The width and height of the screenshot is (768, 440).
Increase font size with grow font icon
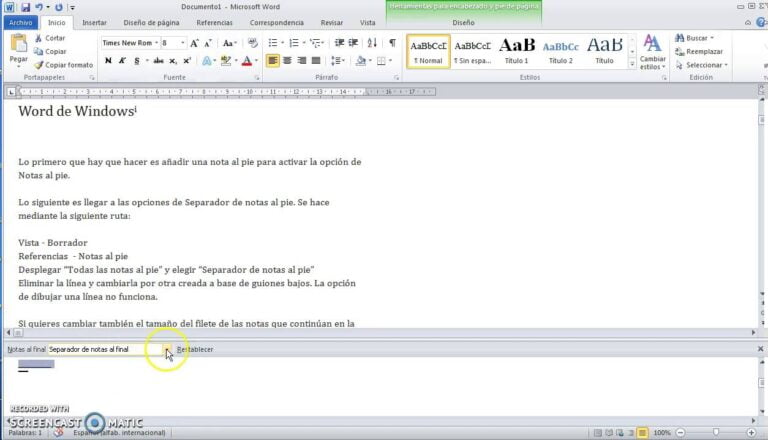tap(194, 43)
